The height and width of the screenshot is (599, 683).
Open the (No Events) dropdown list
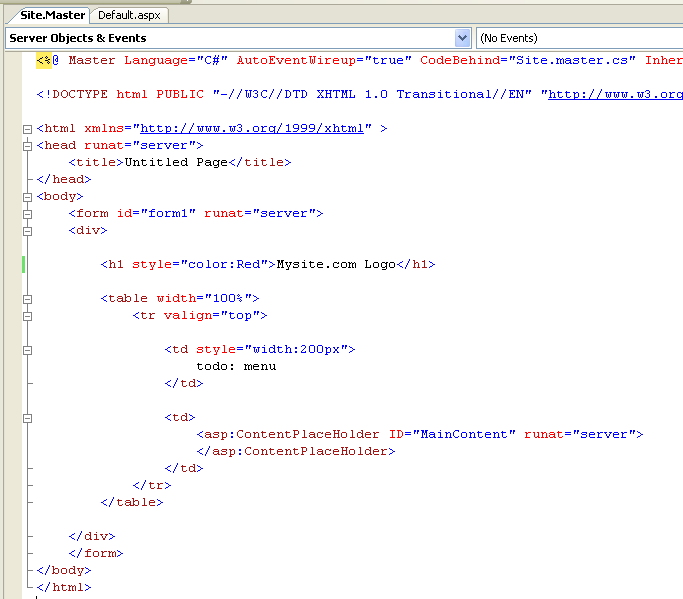point(580,38)
